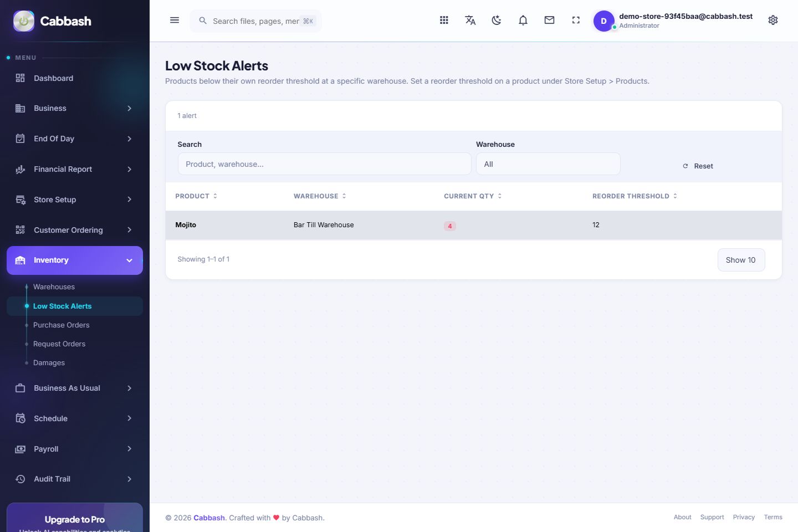Open the About footer link
Viewport: 798px width, 532px height.
point(682,518)
